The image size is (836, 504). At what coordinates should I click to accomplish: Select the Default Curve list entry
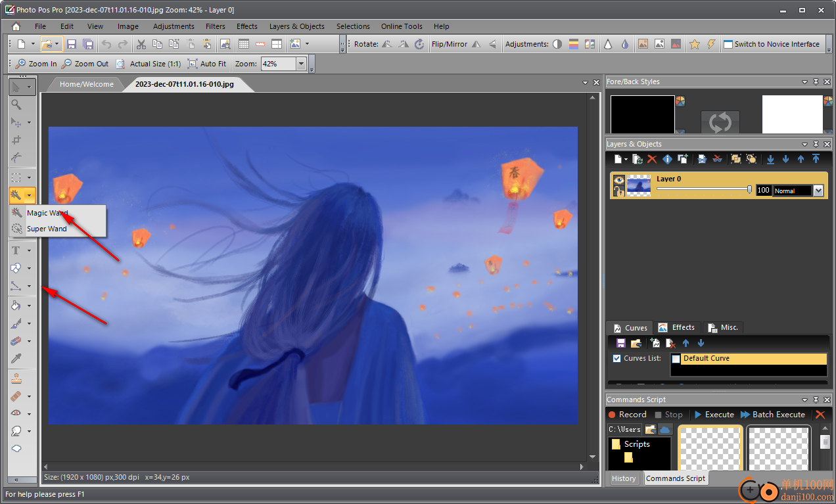tap(749, 359)
